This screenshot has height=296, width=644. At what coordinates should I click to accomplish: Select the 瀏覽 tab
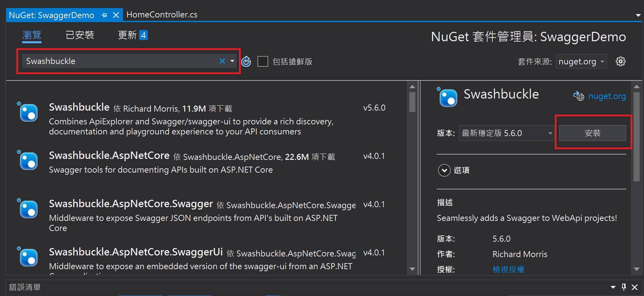click(32, 35)
